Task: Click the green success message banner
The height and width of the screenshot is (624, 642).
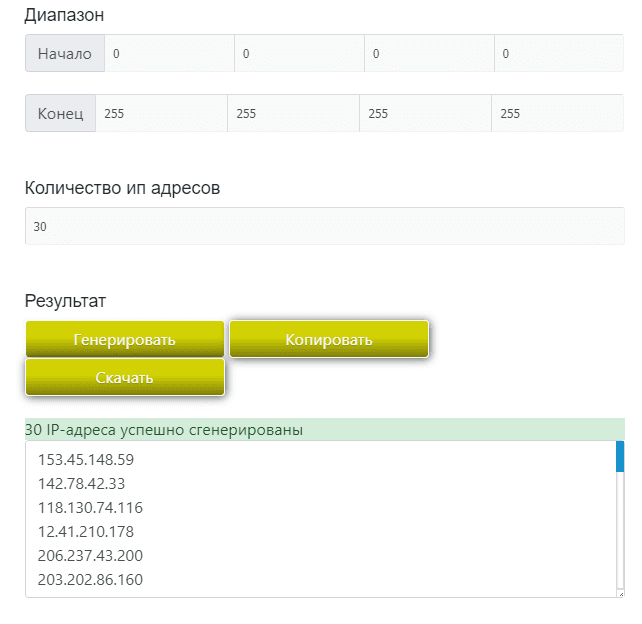Action: click(324, 430)
